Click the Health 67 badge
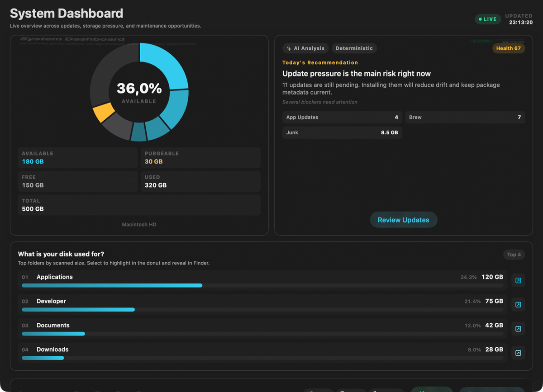The height and width of the screenshot is (392, 543). 509,48
